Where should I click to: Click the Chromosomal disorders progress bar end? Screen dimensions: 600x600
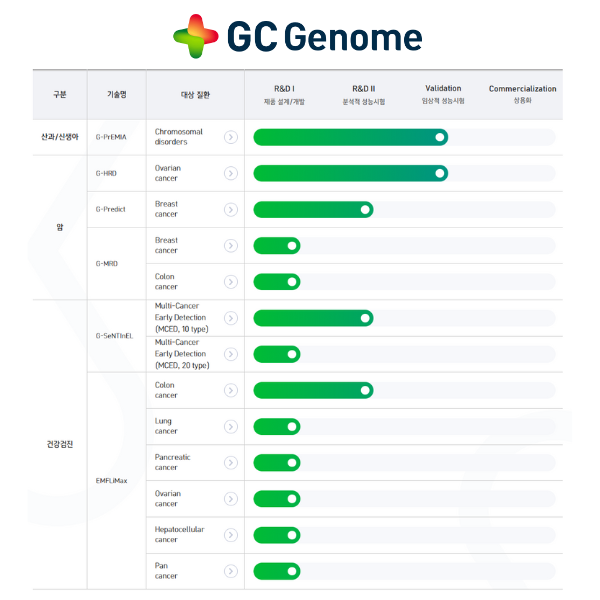(439, 137)
